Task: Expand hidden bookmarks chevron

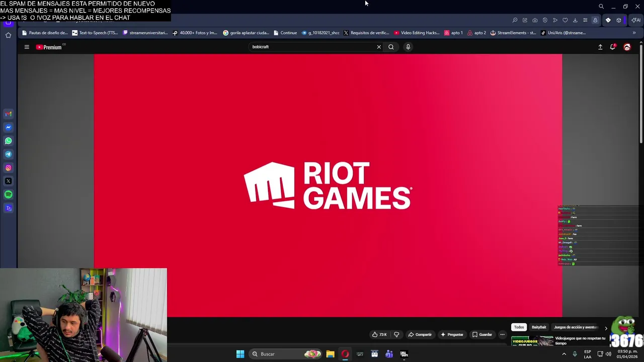Action: [634, 33]
